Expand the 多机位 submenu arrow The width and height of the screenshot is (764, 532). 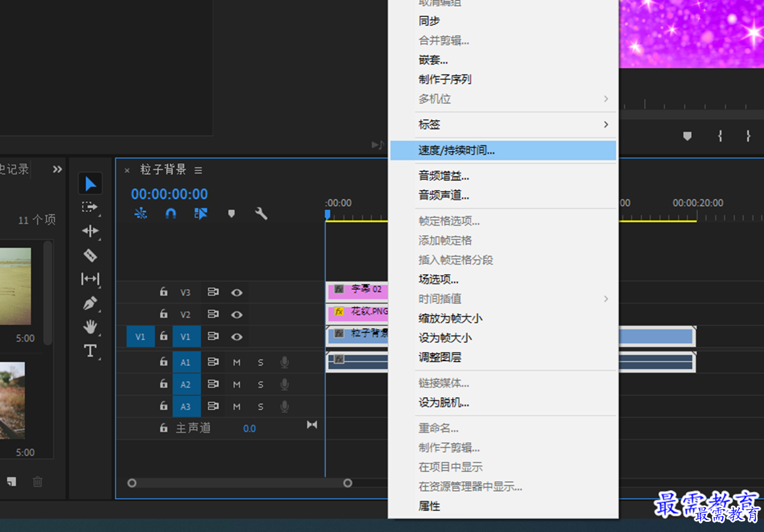coord(606,99)
